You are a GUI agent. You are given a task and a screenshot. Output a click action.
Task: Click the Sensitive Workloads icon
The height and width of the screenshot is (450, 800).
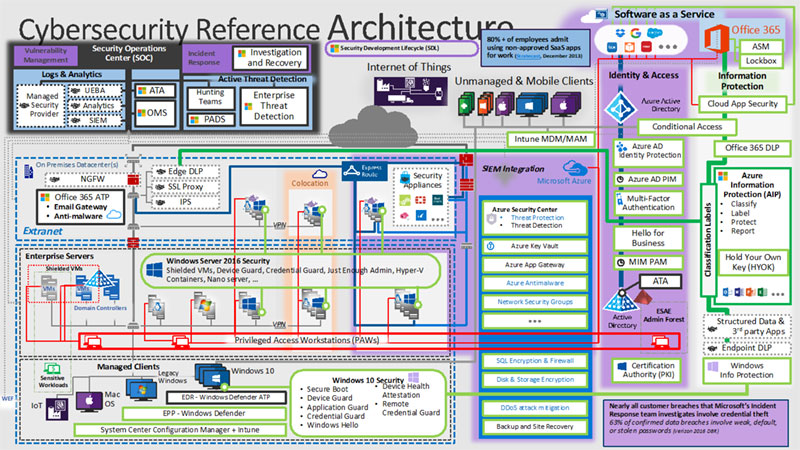point(52,368)
